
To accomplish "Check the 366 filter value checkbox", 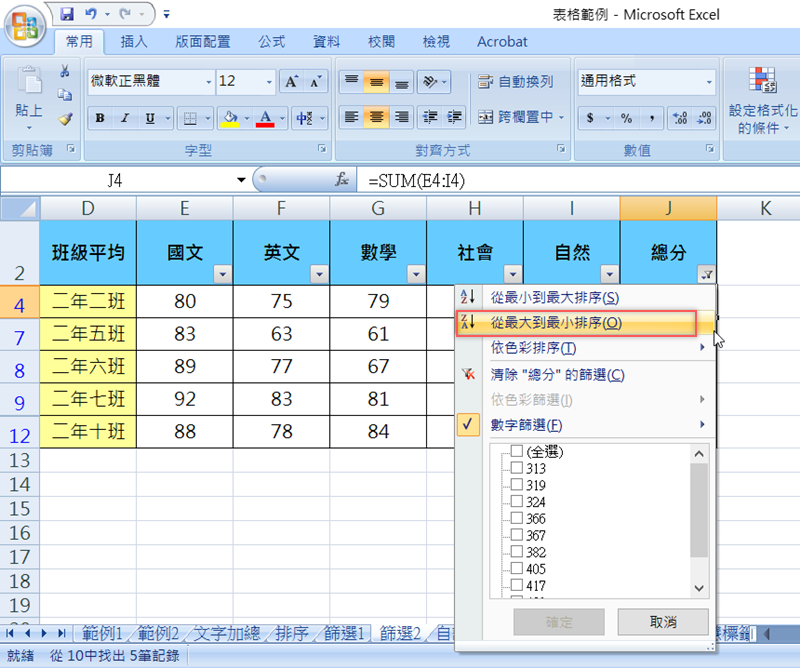I will (516, 519).
